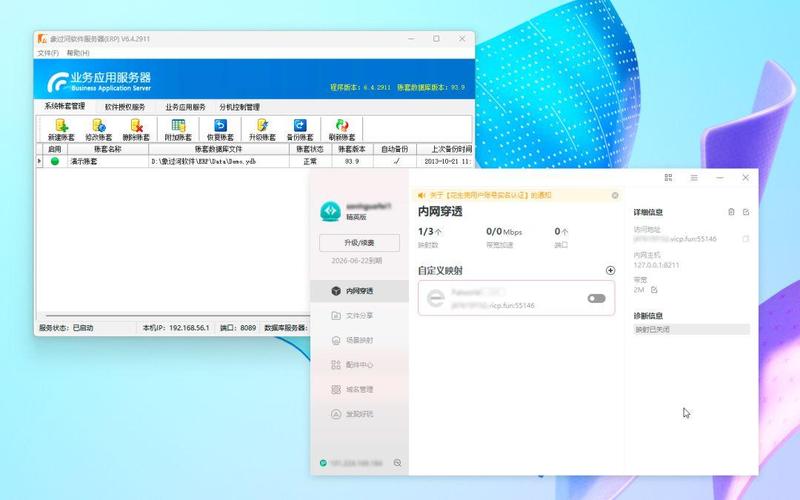Maximize the 象过河 server window
Image resolution: width=800 pixels, height=500 pixels.
pos(436,39)
